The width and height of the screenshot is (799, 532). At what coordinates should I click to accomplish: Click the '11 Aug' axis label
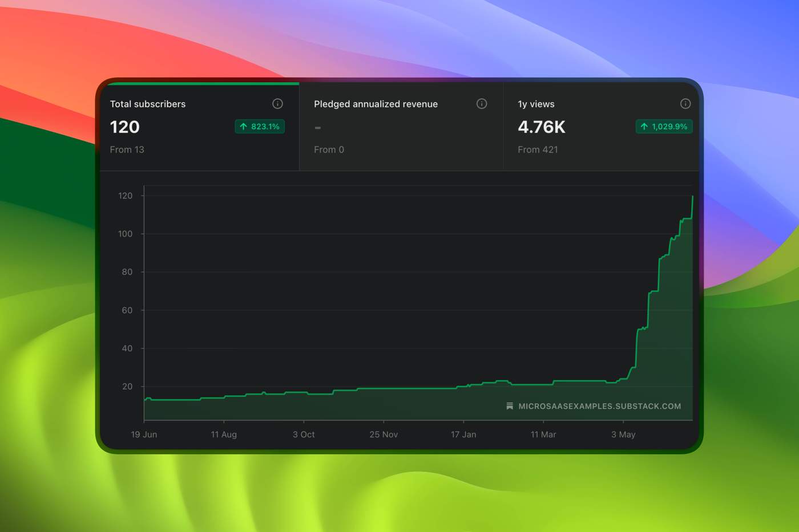point(224,434)
